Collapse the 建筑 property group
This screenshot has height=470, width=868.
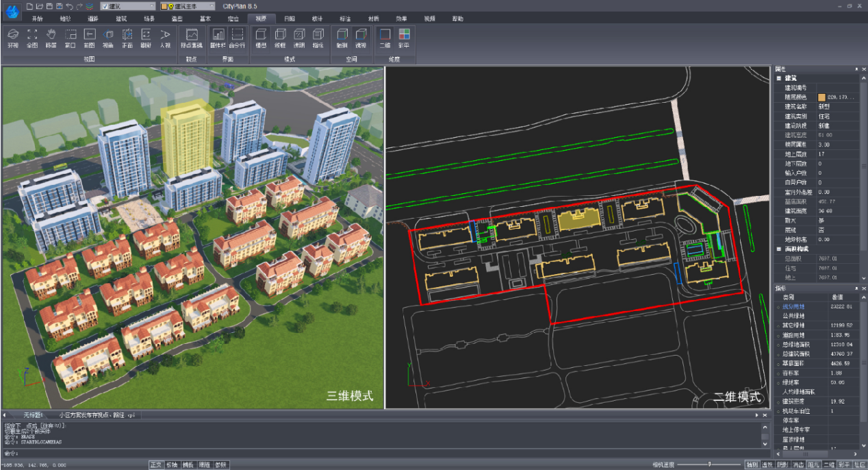tap(779, 79)
